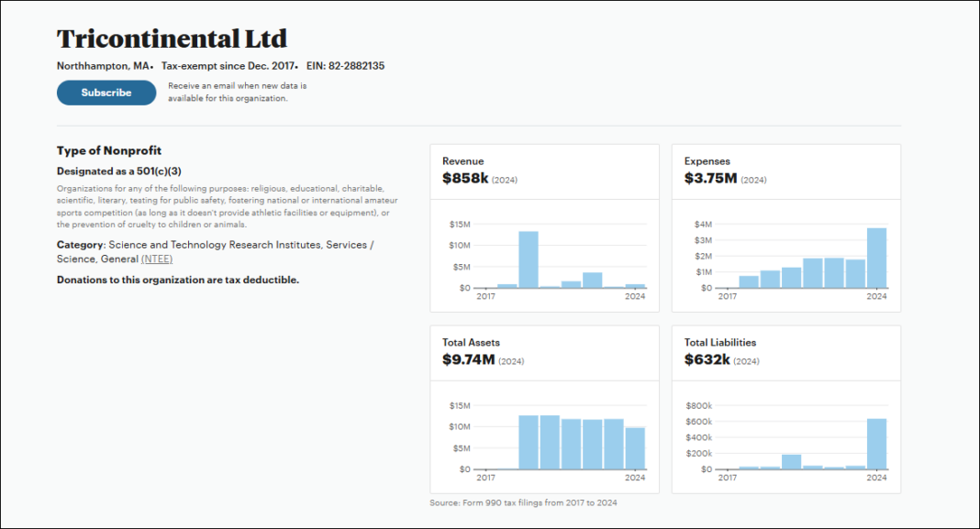Click the blue Subscribe button

[x=106, y=93]
